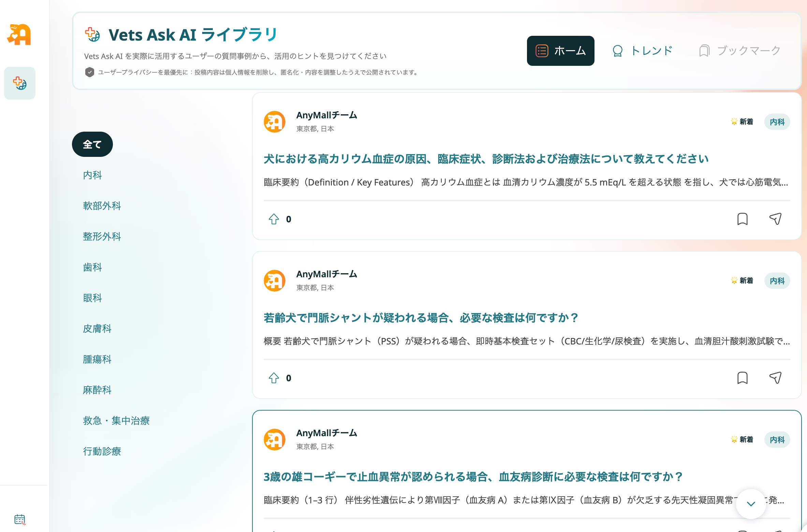Click the 内科 tag on first post
807x532 pixels.
pyautogui.click(x=777, y=122)
